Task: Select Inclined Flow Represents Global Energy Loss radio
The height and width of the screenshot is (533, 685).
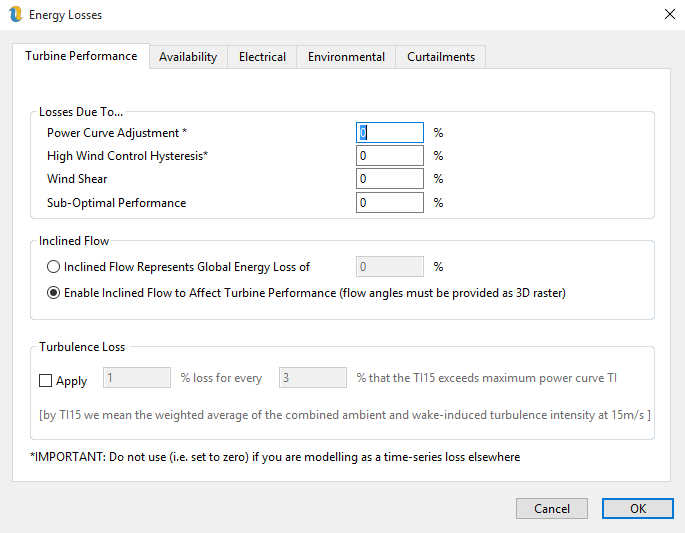Action: [54, 267]
